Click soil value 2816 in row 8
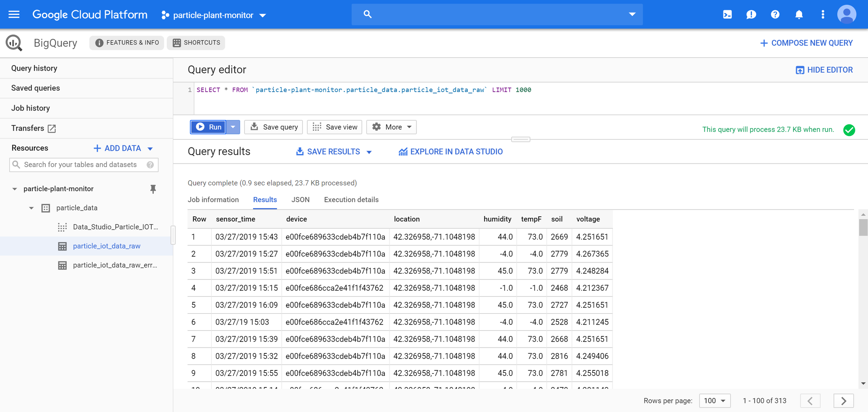Image resolution: width=868 pixels, height=412 pixels. tap(559, 356)
